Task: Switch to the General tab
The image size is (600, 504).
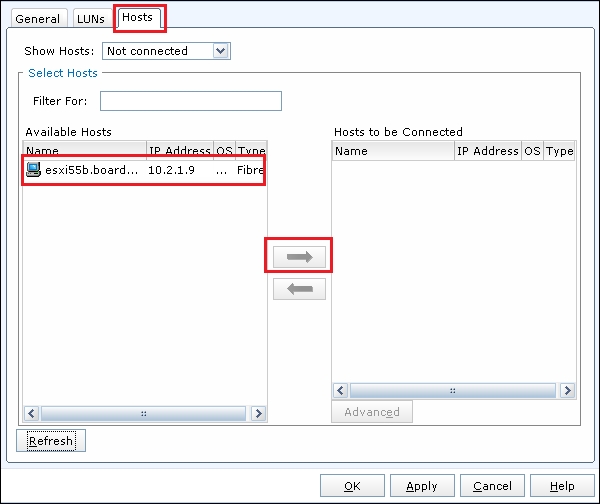Action: click(38, 18)
